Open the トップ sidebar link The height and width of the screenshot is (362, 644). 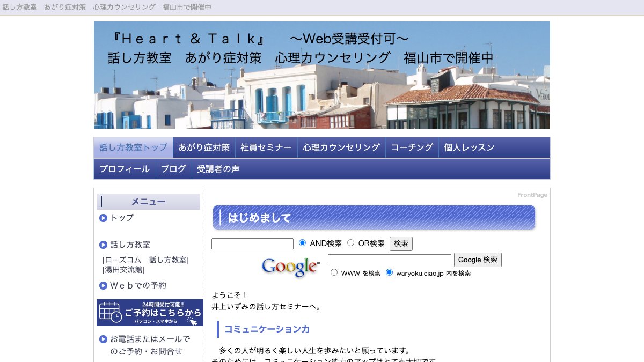click(x=122, y=218)
